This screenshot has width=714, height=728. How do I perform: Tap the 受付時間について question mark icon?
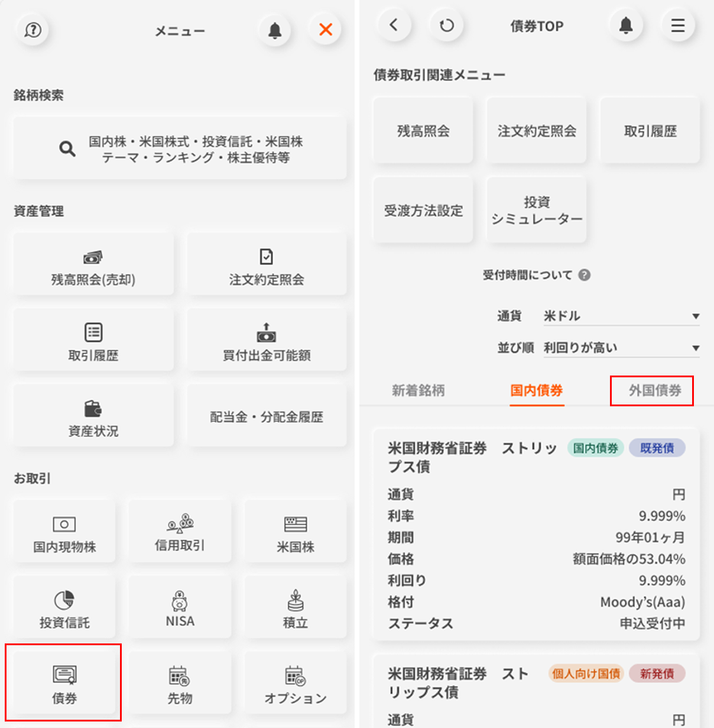[584, 275]
